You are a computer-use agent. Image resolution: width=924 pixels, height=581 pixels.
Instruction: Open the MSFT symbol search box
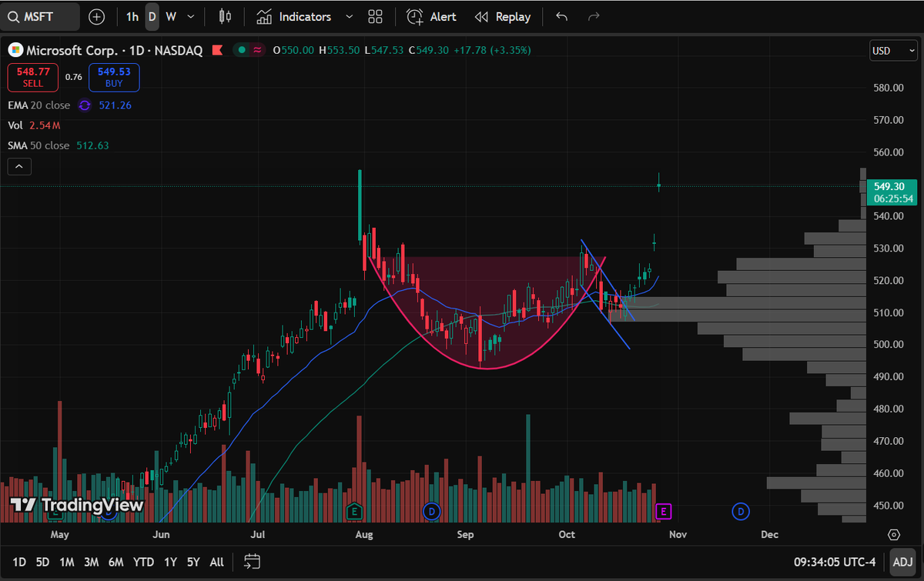pos(40,16)
